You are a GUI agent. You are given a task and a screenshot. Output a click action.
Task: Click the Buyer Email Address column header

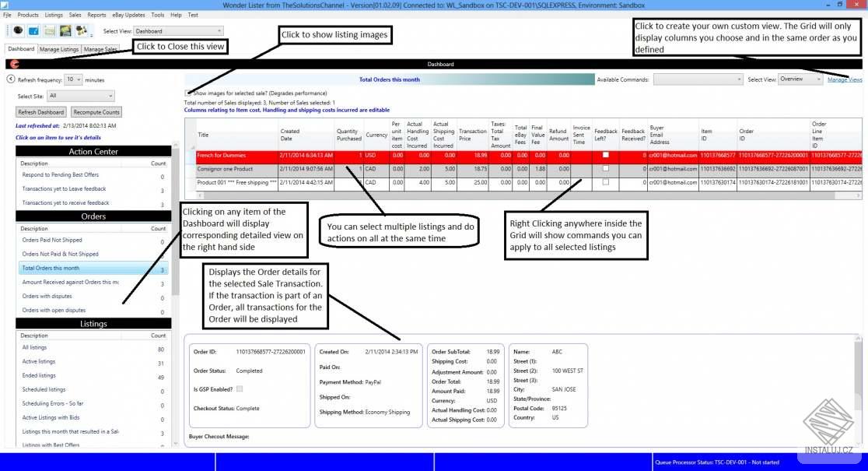pos(673,135)
